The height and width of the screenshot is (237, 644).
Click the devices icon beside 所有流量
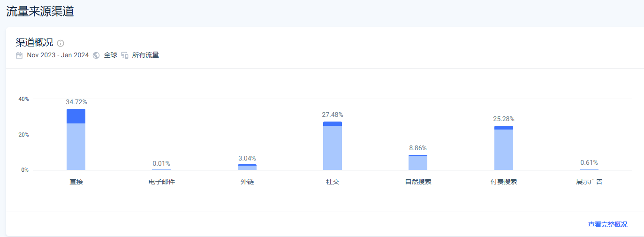(125, 55)
